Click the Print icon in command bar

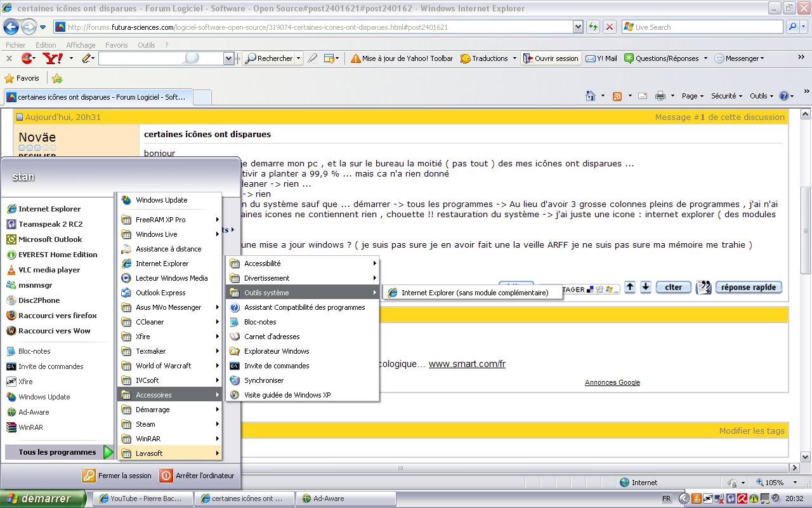tap(660, 96)
